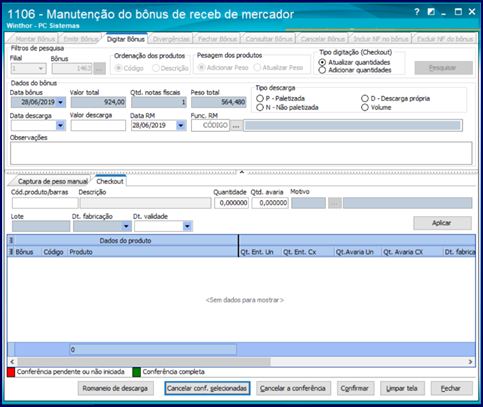Click the window resize icon beside help

(x=431, y=12)
